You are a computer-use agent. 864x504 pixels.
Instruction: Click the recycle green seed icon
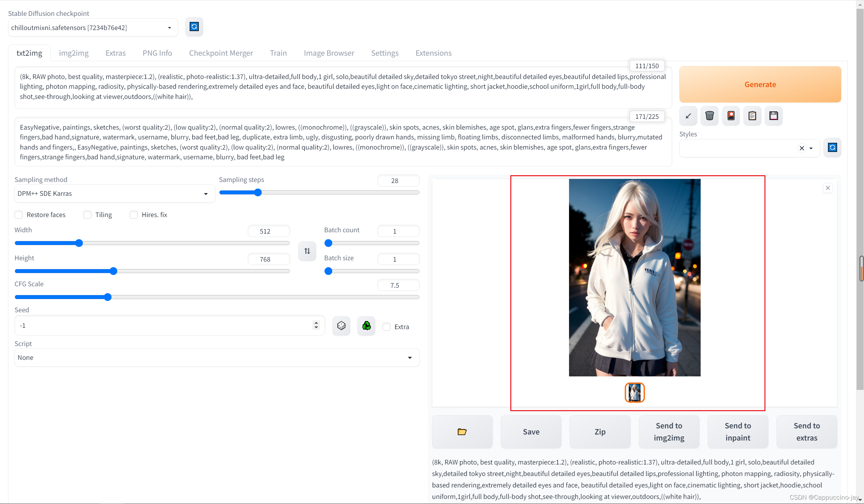click(366, 325)
